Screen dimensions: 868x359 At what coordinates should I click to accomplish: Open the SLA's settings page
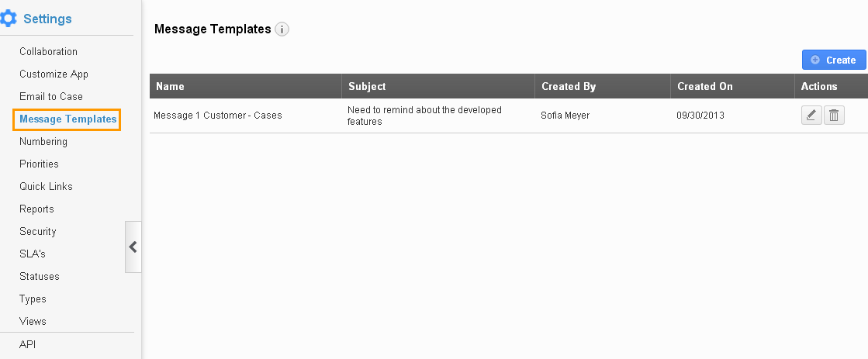[x=32, y=254]
